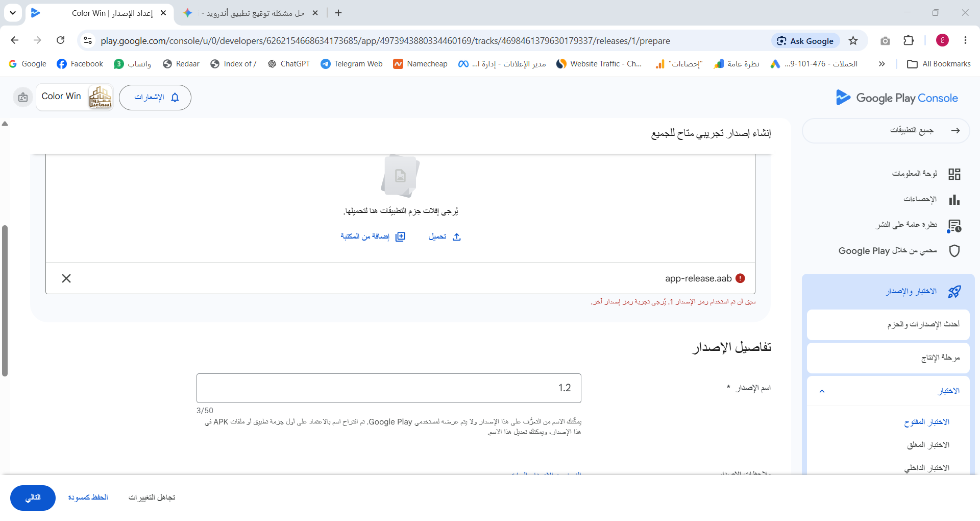This screenshot has height=521, width=980.
Task: Click the browser back arrow
Action: [14, 40]
